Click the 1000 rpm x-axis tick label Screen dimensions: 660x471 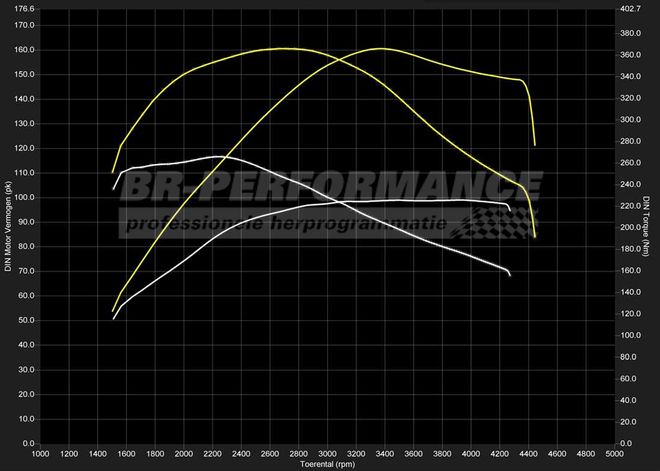(41, 454)
